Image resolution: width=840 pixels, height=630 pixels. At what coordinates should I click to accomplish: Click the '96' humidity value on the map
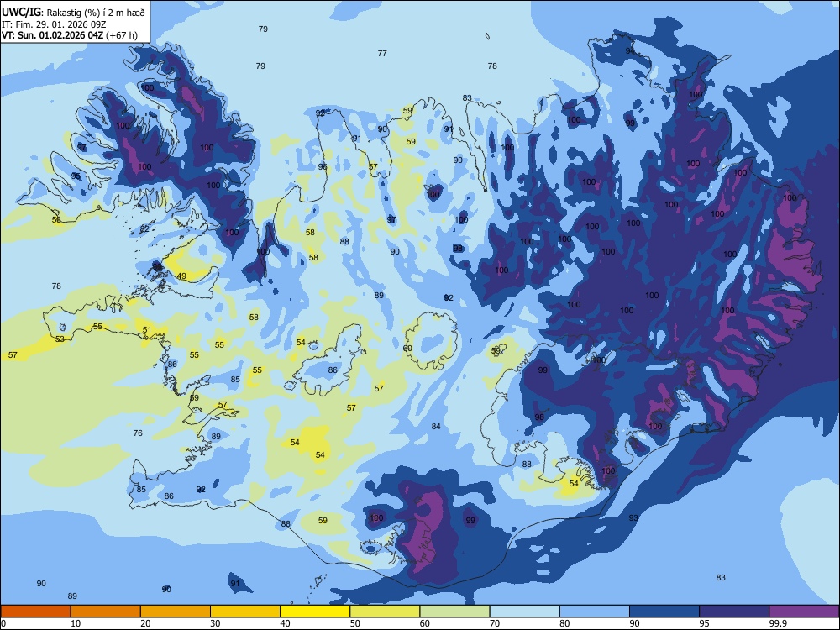[323, 167]
